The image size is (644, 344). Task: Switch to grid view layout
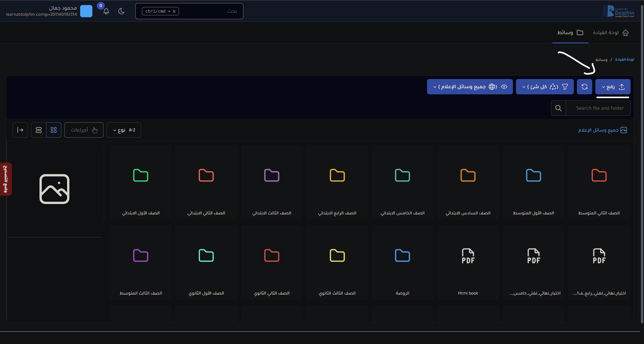54,130
